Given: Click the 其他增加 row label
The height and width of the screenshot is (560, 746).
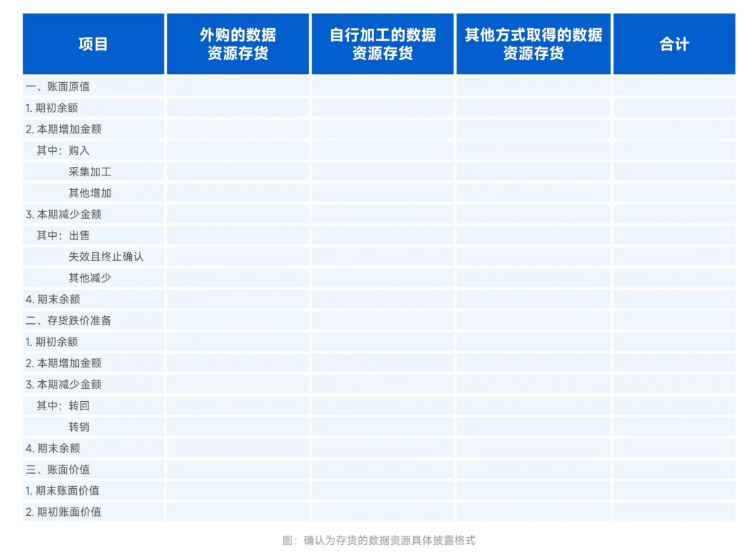Looking at the screenshot, I should point(89,193).
